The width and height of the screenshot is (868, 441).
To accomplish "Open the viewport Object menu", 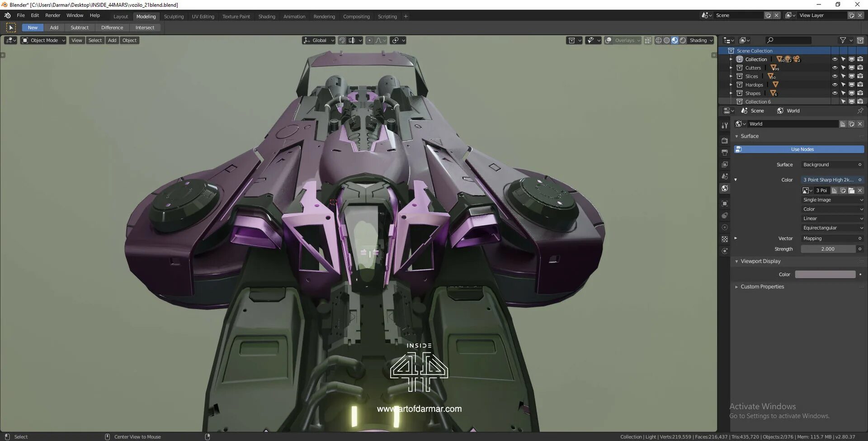I will 129,40.
